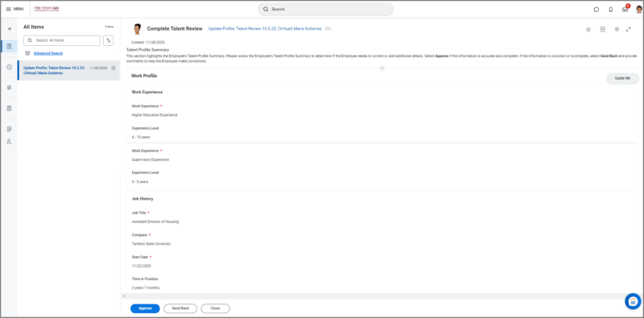
Task: Open the Workday assistant chat bubble
Action: [x=633, y=301]
